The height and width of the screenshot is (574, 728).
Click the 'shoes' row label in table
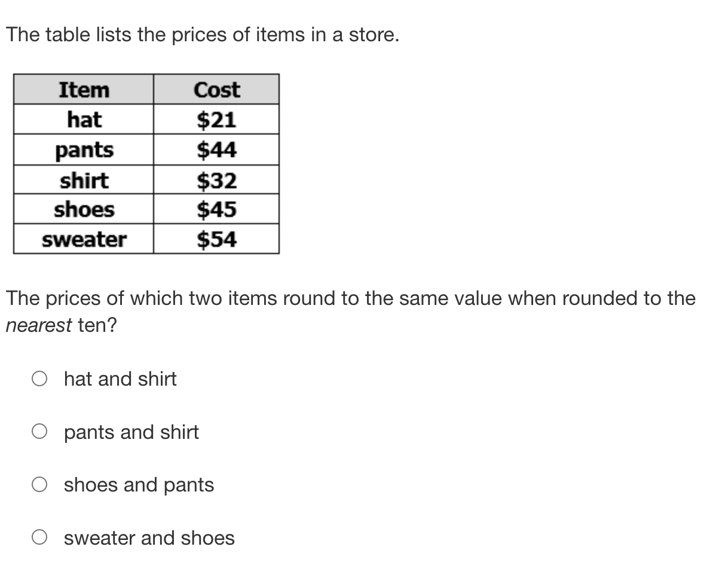(84, 210)
